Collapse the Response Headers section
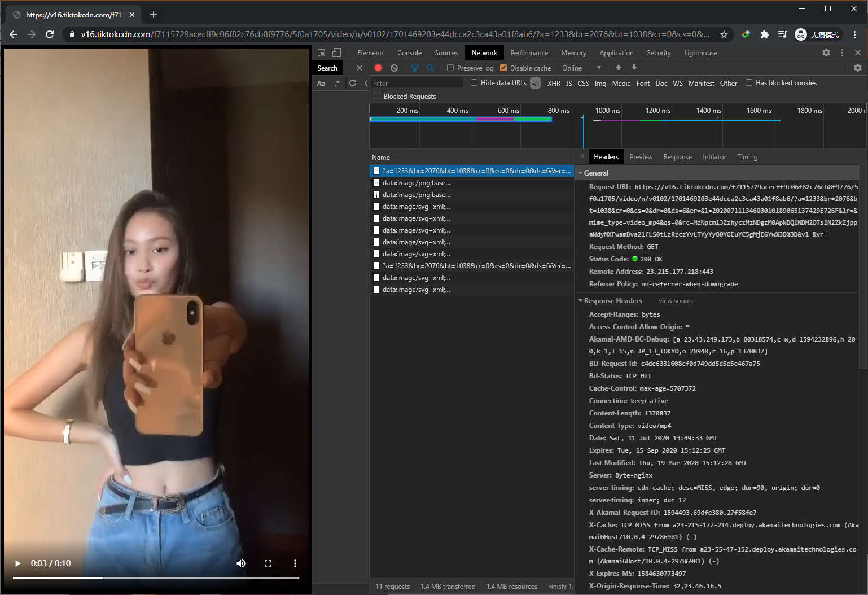This screenshot has height=595, width=868. click(x=581, y=300)
